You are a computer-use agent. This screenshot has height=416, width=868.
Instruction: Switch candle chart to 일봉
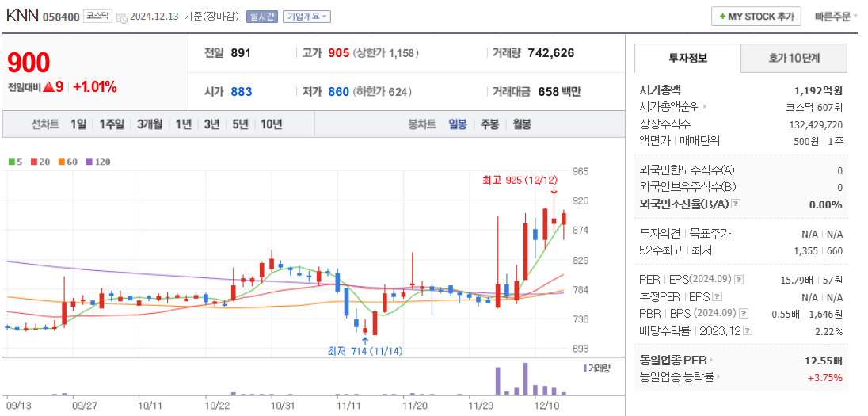click(x=458, y=124)
